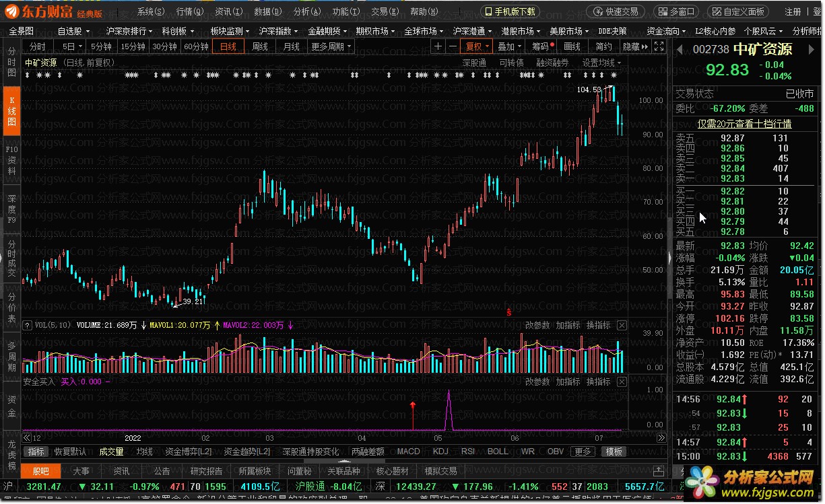Open the 分析(A) menu
825x504 pixels.
[306, 11]
